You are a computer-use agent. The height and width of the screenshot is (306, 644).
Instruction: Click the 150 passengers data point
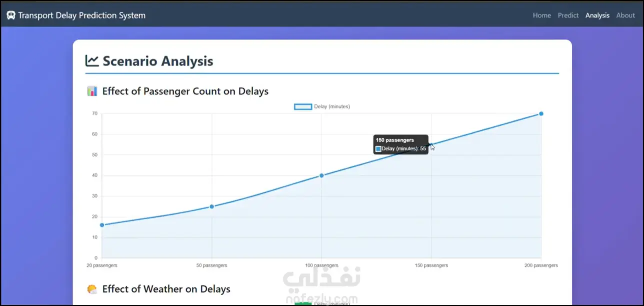(431, 144)
